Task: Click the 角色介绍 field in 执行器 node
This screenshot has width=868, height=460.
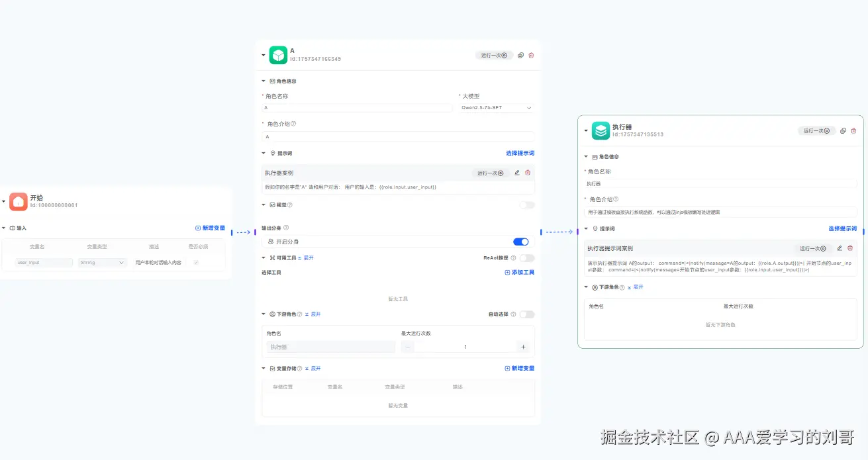Action: pos(720,212)
